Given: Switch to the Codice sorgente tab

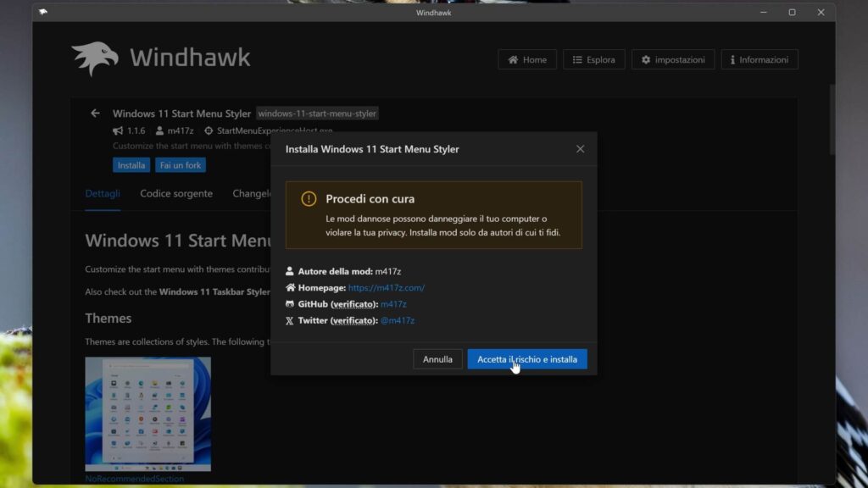Looking at the screenshot, I should point(176,194).
